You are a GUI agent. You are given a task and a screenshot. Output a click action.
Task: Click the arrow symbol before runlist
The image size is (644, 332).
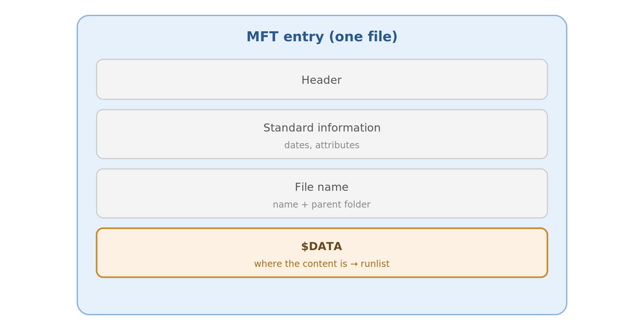(x=354, y=264)
